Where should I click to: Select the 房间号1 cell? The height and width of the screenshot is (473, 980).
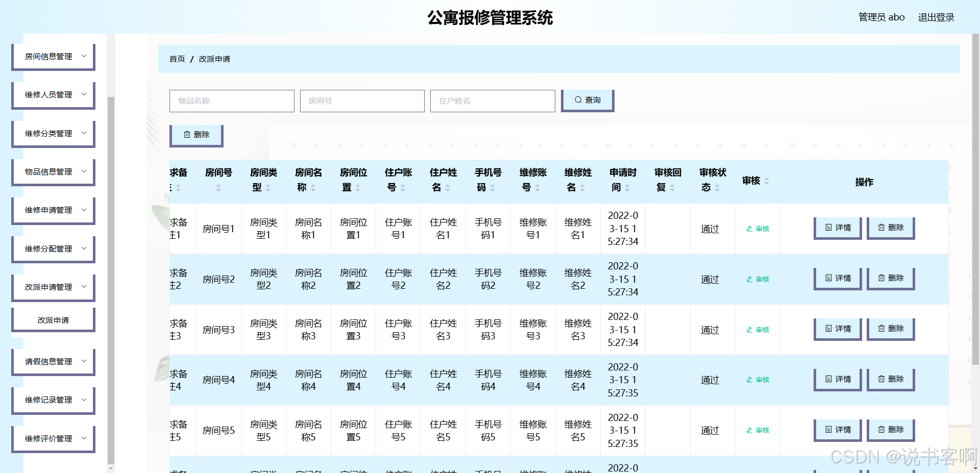pos(218,229)
